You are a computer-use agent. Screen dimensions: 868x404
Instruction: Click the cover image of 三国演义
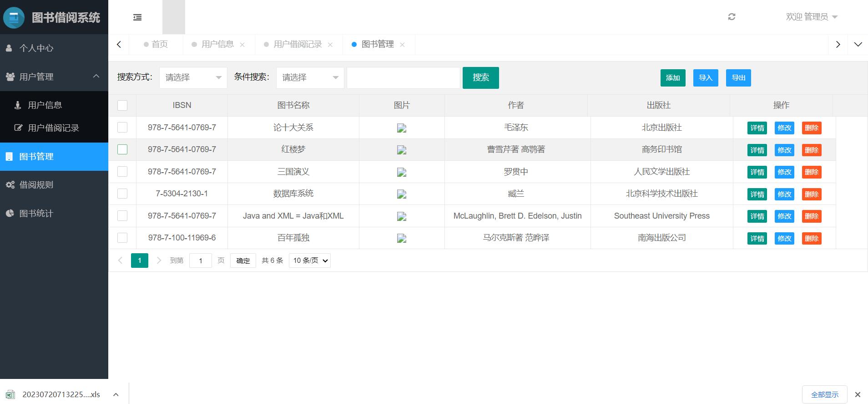[x=402, y=172]
